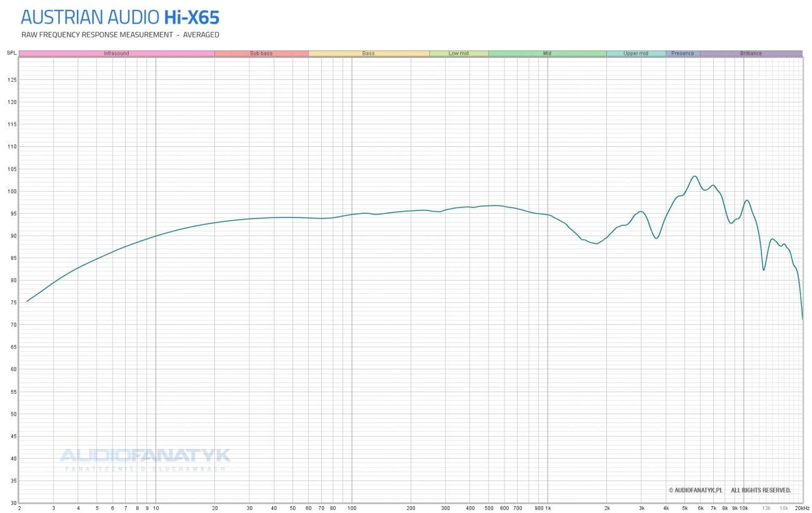Click the 125 dB axis value
The image size is (812, 513).
pyautogui.click(x=13, y=80)
